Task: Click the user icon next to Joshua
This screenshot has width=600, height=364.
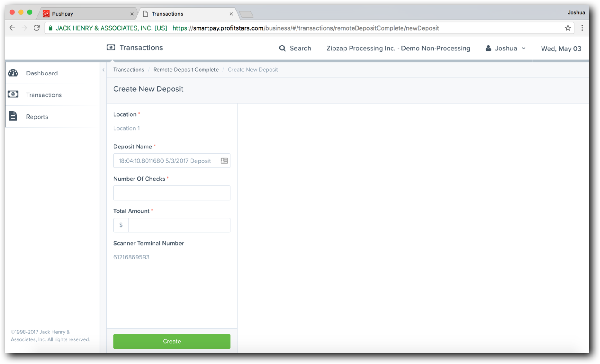Action: (x=488, y=48)
